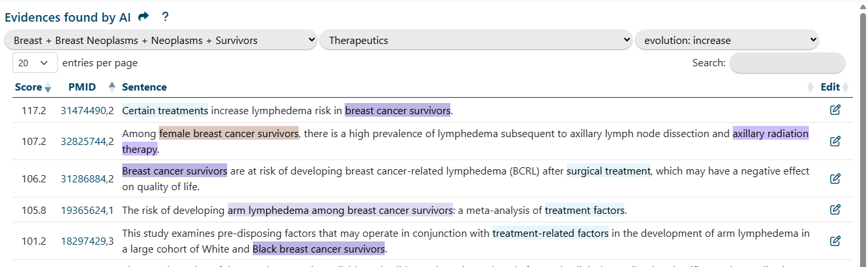Sort table by Edit column
This screenshot has height=267, width=868.
tap(831, 87)
